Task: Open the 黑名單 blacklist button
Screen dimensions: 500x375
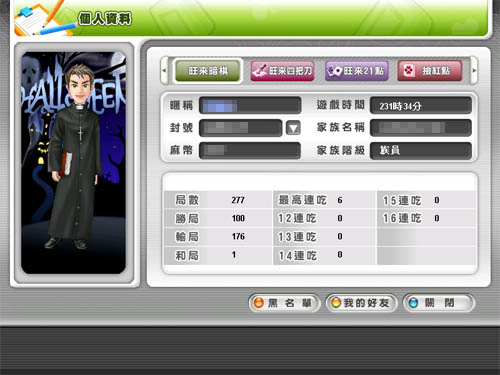Action: pos(284,303)
